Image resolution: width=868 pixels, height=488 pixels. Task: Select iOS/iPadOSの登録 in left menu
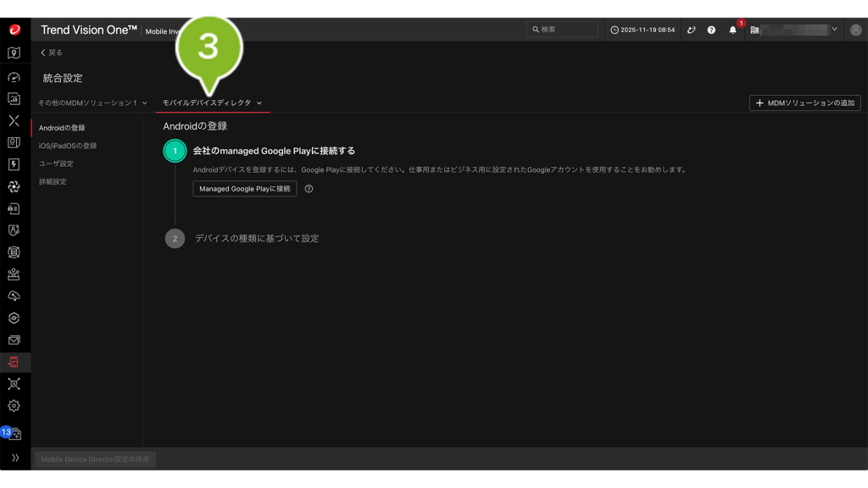coord(68,146)
